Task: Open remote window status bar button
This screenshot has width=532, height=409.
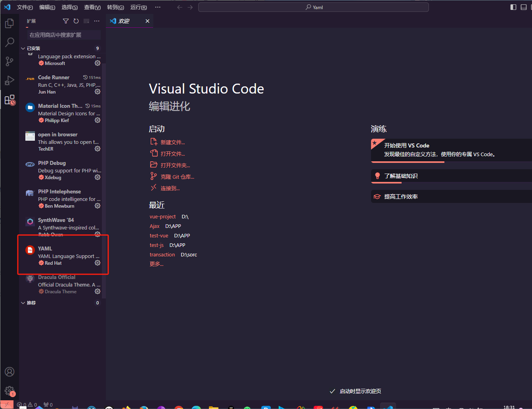Action: [x=7, y=405]
